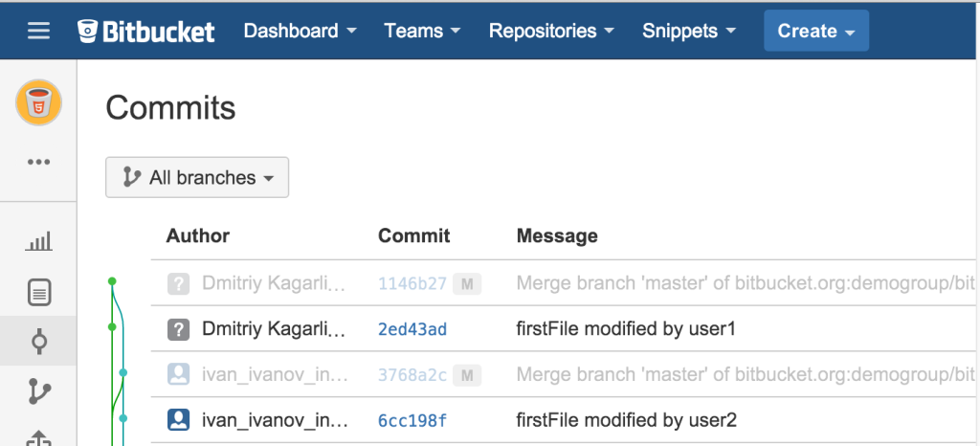The width and height of the screenshot is (980, 446).
Task: Click ivan_ivanov user avatar on commit 6cc198f
Action: 179,419
